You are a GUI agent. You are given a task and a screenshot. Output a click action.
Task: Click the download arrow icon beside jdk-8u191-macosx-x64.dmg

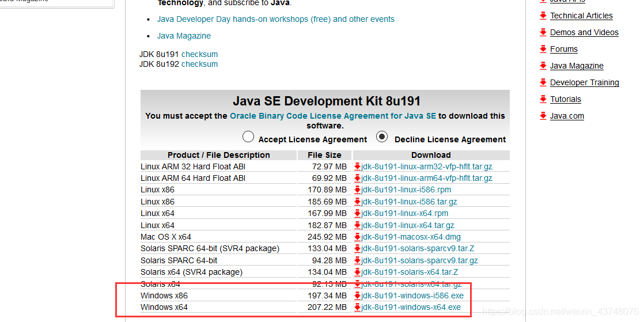tap(357, 237)
